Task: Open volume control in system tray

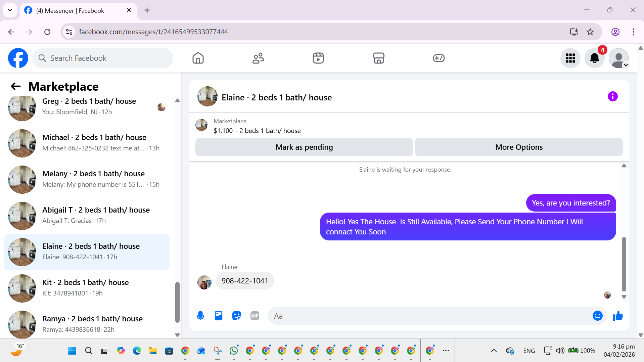Action: (560, 351)
